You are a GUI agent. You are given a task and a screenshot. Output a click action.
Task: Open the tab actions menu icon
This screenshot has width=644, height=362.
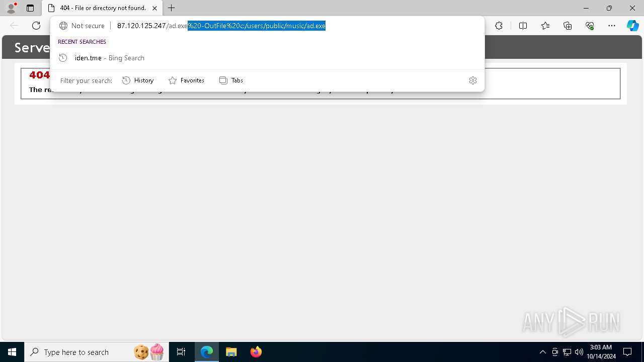30,8
